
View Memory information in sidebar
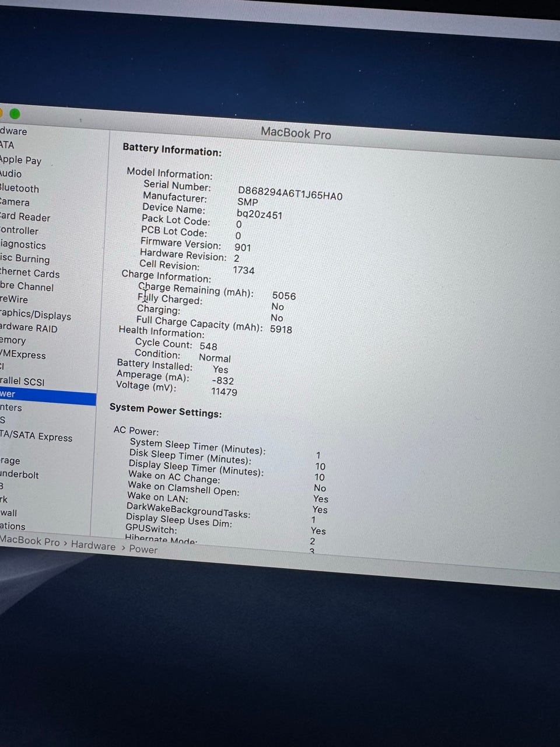13,340
